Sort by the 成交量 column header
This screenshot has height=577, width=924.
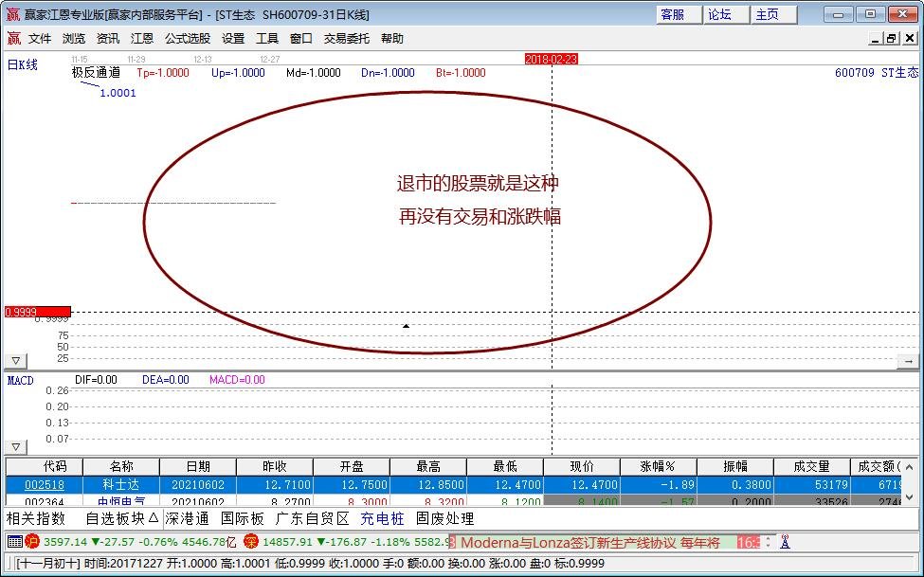pos(811,467)
